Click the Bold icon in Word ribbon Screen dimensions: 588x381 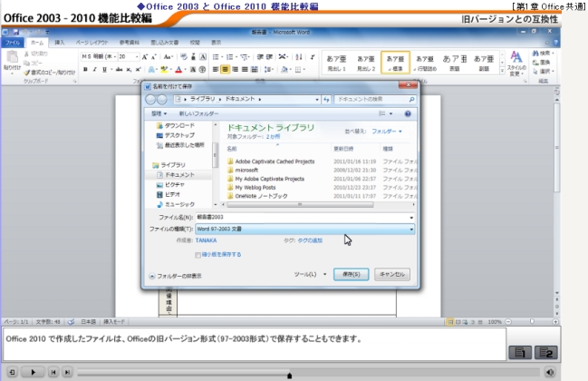click(x=85, y=70)
